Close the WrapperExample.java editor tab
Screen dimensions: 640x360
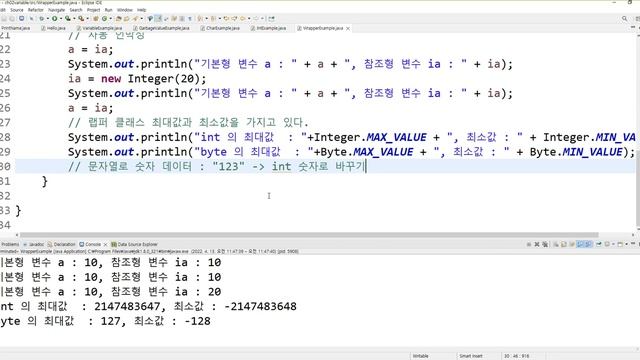pyautogui.click(x=348, y=29)
